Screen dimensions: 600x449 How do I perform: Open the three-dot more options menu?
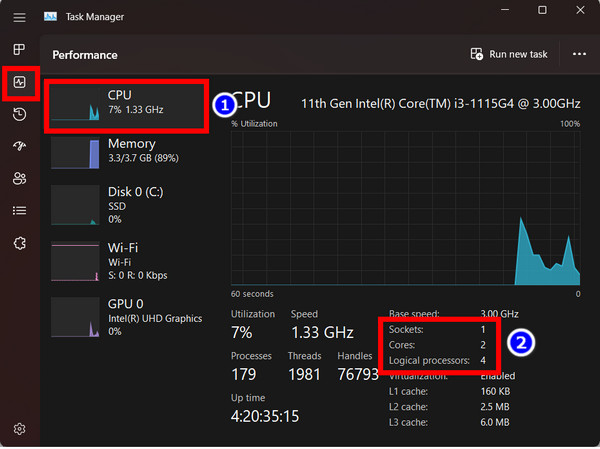click(579, 54)
